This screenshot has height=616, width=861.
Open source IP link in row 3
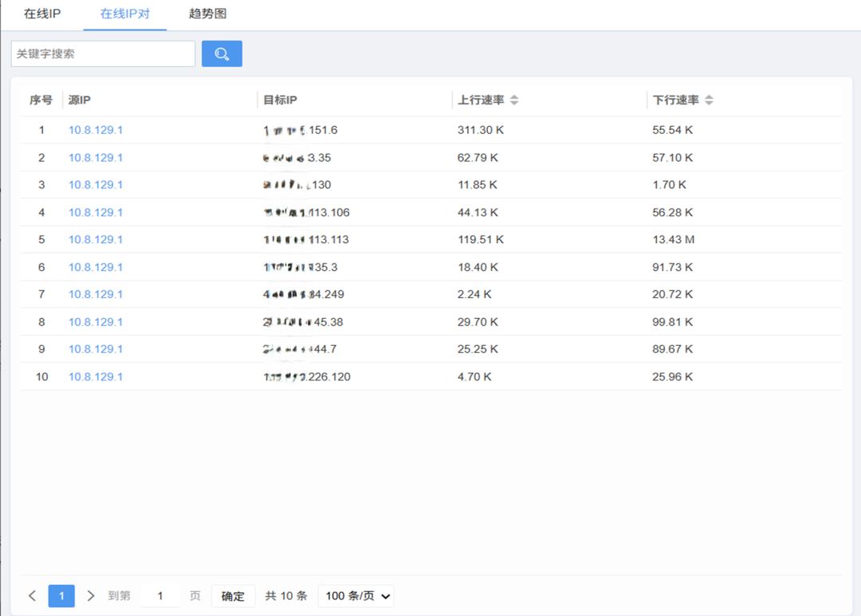[x=96, y=185]
